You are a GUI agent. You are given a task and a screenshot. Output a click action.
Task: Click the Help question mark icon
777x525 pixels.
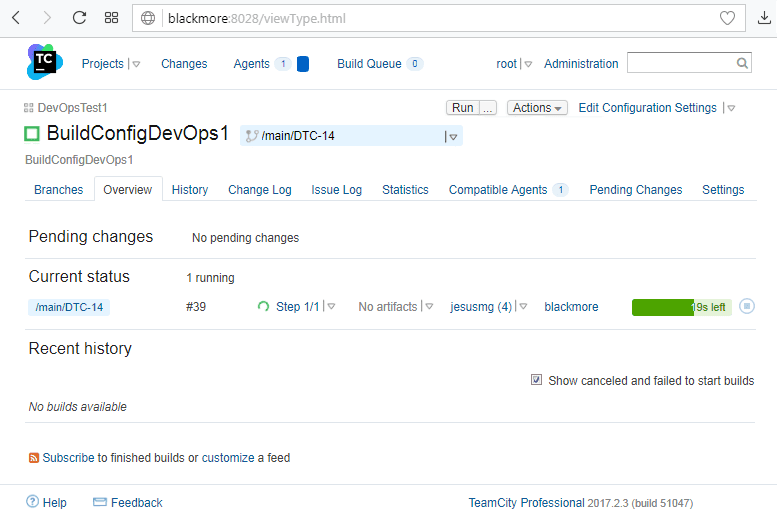coord(32,502)
